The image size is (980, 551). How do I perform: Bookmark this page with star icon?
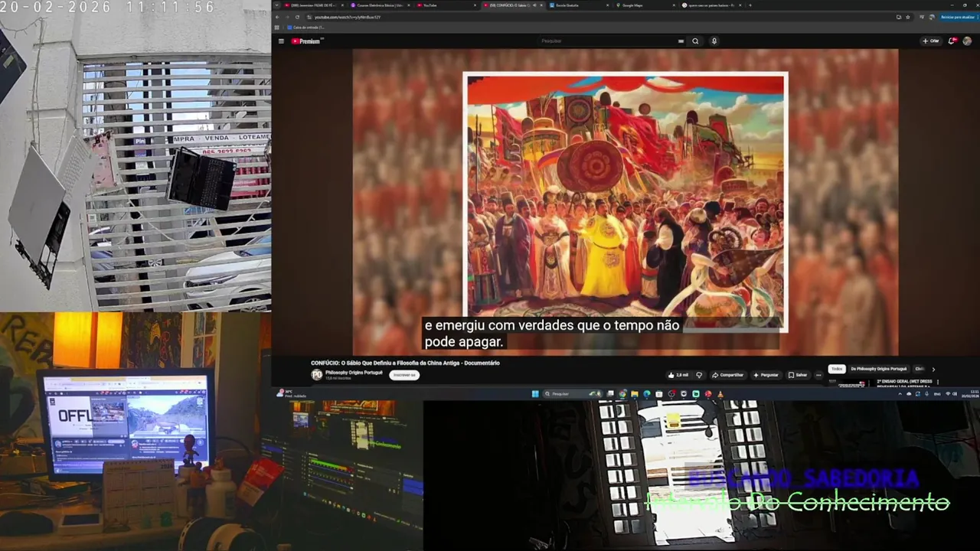coord(908,17)
